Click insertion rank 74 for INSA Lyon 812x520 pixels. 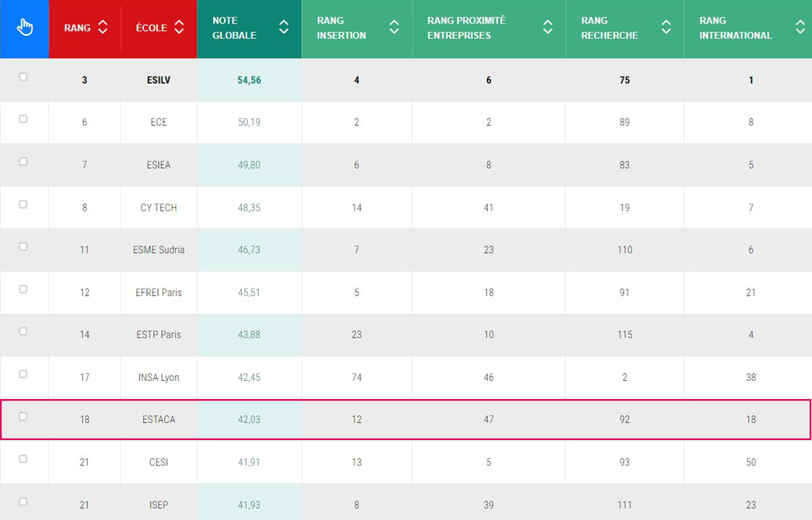(x=357, y=378)
